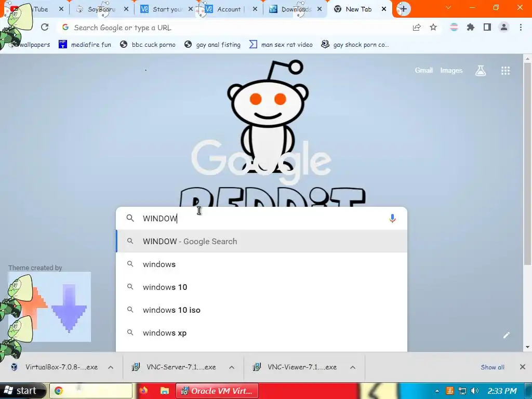
Task: Click the theme creator arrows thumbnail
Action: [49, 307]
